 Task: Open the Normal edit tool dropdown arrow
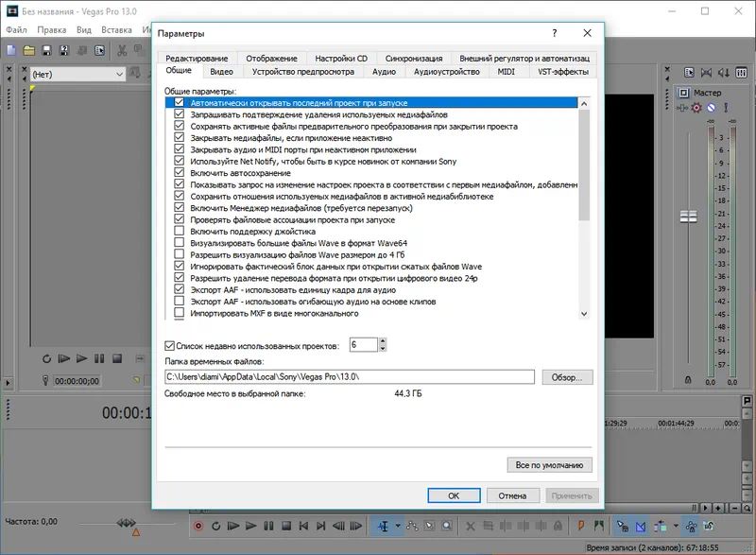coord(399,526)
